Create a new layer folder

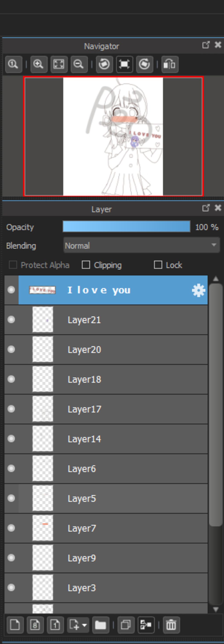[x=100, y=625]
